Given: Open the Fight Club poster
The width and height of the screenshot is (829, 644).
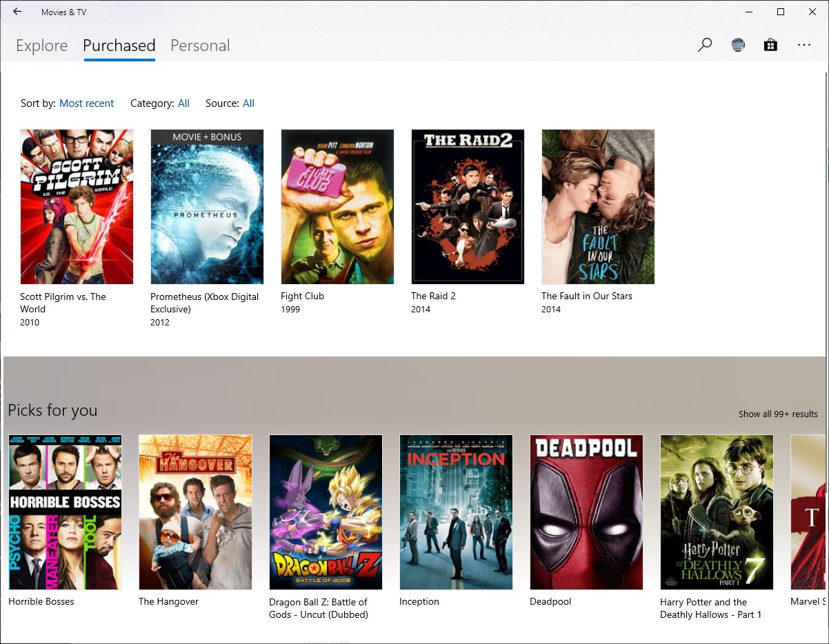Looking at the screenshot, I should click(x=337, y=207).
